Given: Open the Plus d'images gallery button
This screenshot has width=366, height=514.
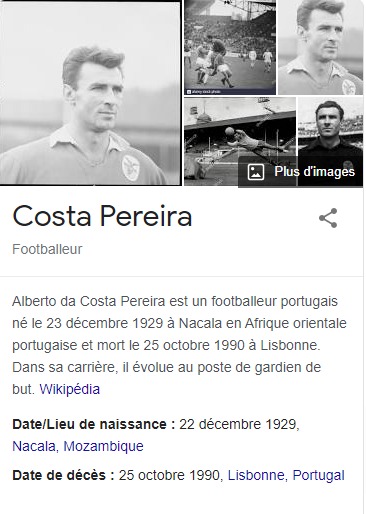Looking at the screenshot, I should click(300, 172).
